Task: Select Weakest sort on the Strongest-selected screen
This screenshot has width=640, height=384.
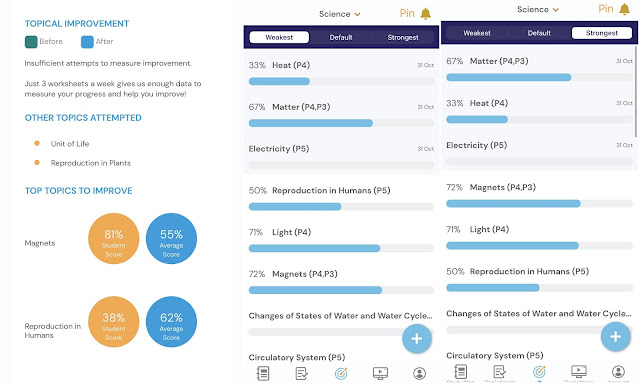Action: click(477, 33)
